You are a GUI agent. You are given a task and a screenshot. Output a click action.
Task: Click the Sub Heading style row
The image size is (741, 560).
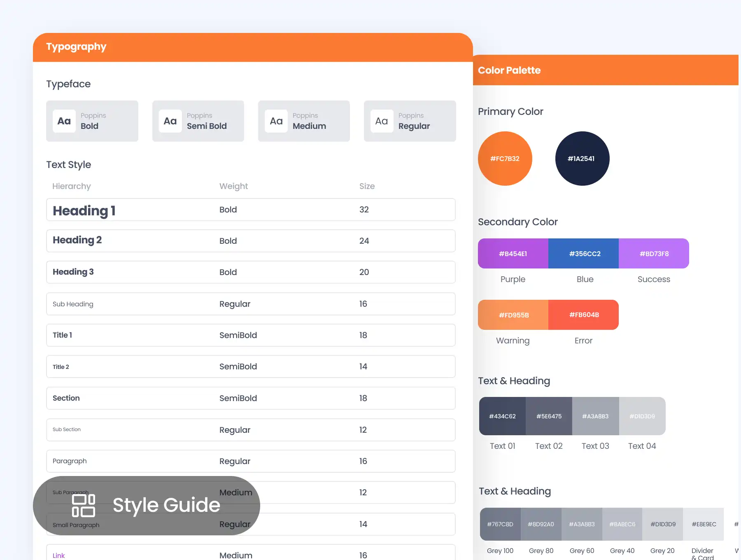point(250,304)
